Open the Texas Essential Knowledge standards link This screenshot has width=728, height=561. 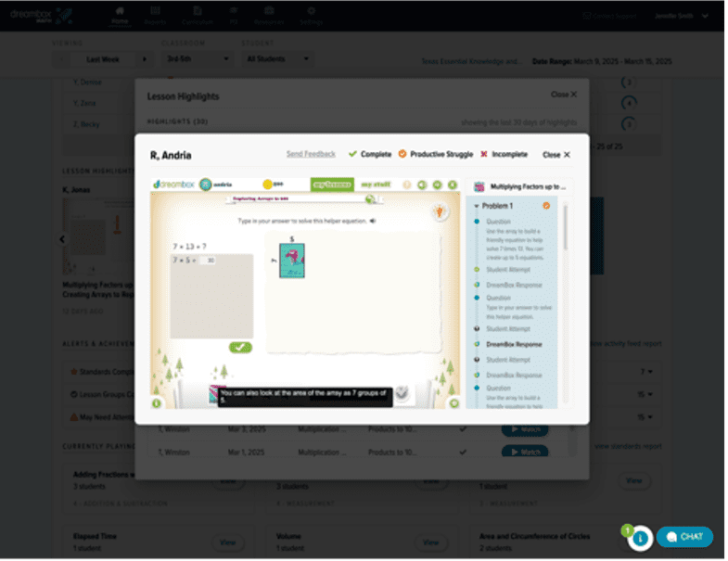[x=472, y=61]
